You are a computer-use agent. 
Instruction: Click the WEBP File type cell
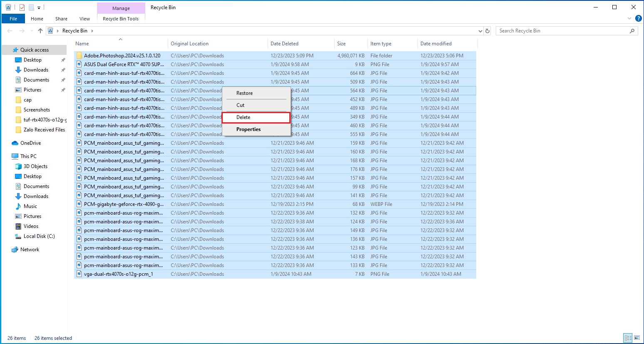(x=381, y=204)
